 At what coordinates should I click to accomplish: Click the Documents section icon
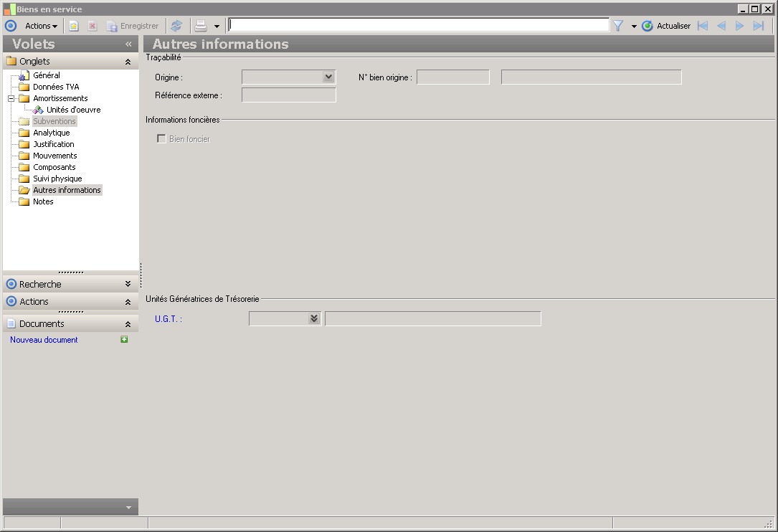11,323
